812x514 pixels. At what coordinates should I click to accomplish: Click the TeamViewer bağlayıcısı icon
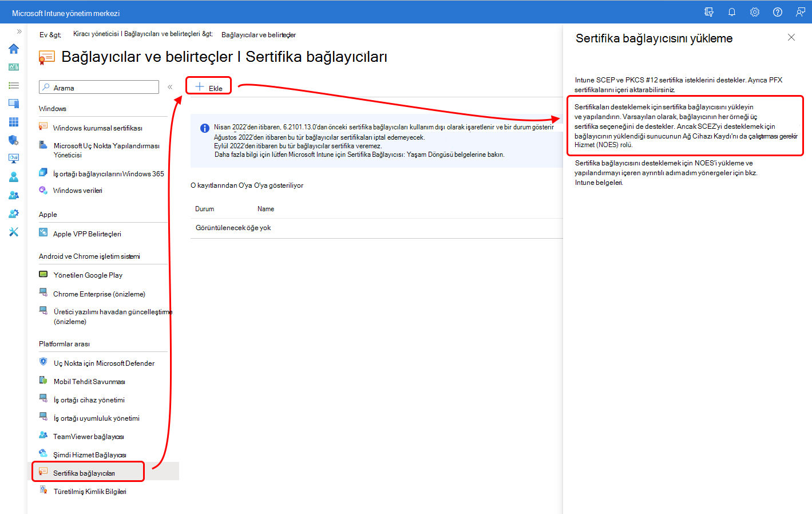click(43, 435)
